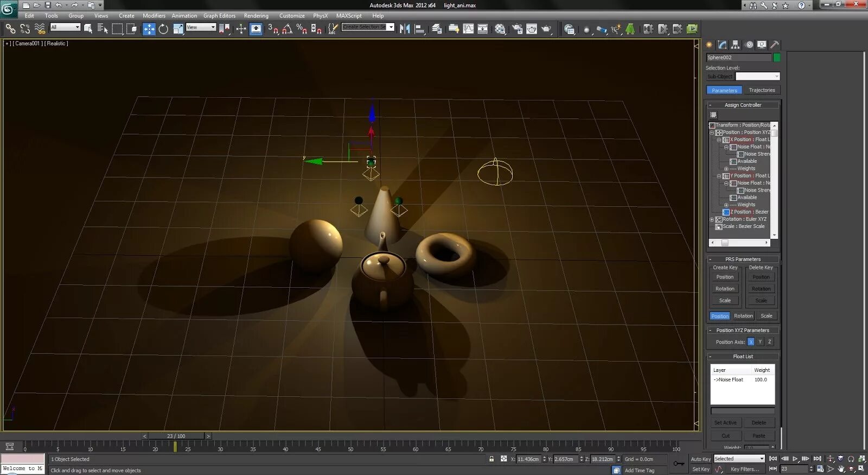Click the green object color swatch
The height and width of the screenshot is (475, 868).
click(776, 58)
